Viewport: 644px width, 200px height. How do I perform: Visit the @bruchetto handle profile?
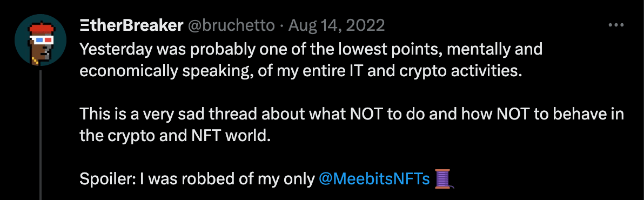[x=231, y=26]
